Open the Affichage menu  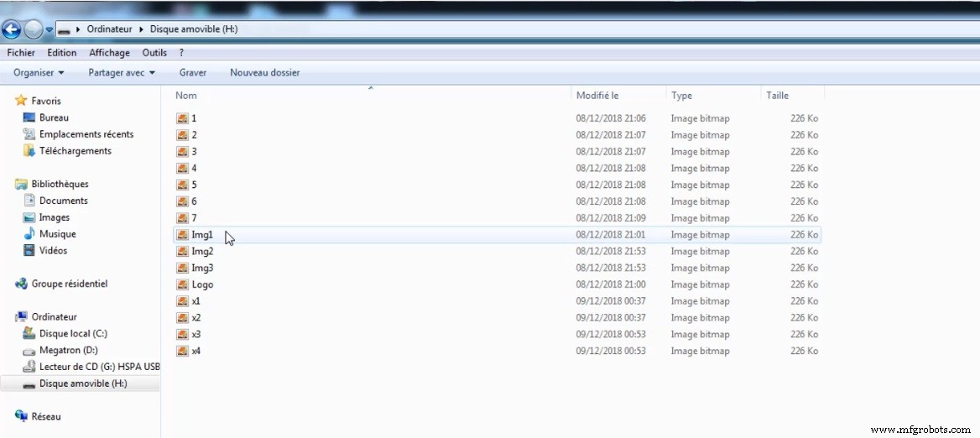pyautogui.click(x=109, y=53)
